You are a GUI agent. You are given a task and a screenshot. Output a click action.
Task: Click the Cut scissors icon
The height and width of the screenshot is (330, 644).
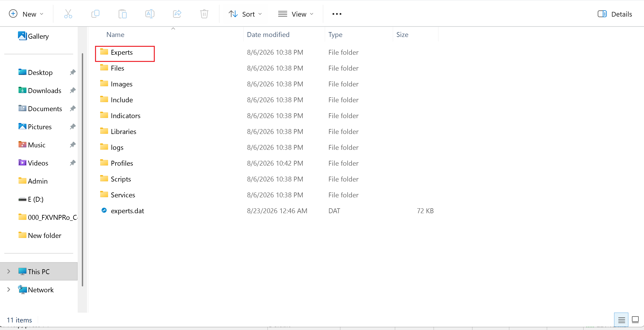[68, 14]
